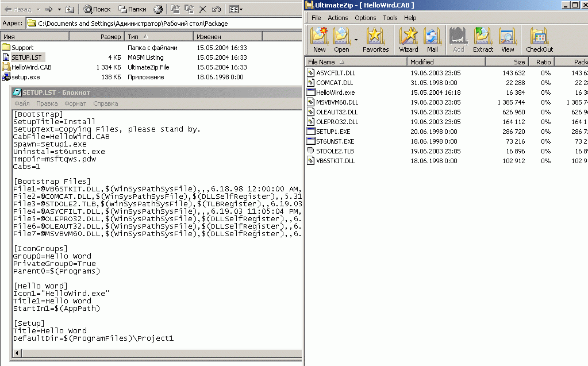Click the Mail toolbar icon

click(x=432, y=40)
